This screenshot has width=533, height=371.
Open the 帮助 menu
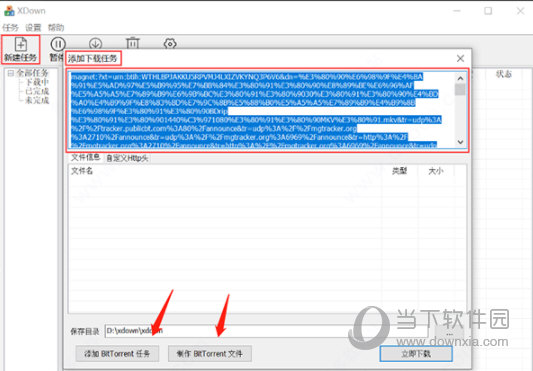click(56, 28)
